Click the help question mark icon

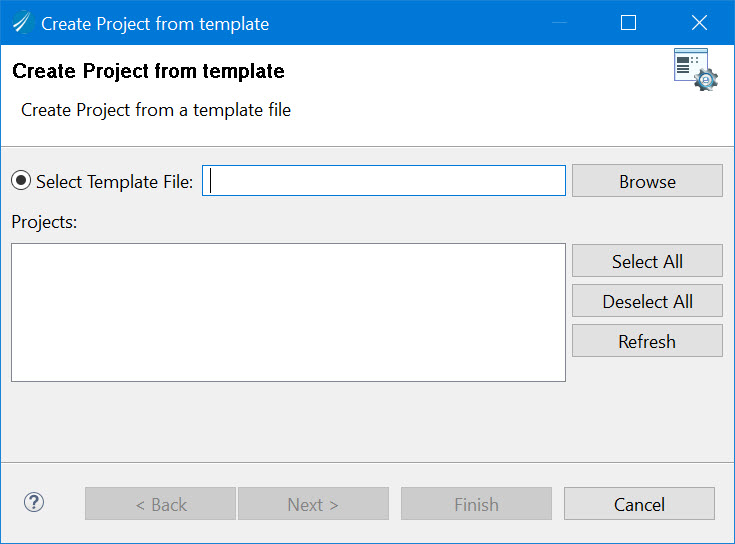coord(34,503)
